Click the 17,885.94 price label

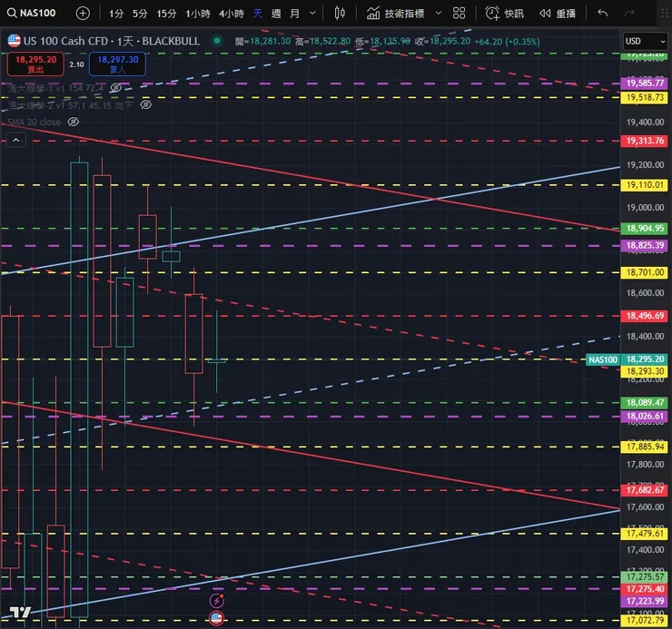(x=645, y=447)
